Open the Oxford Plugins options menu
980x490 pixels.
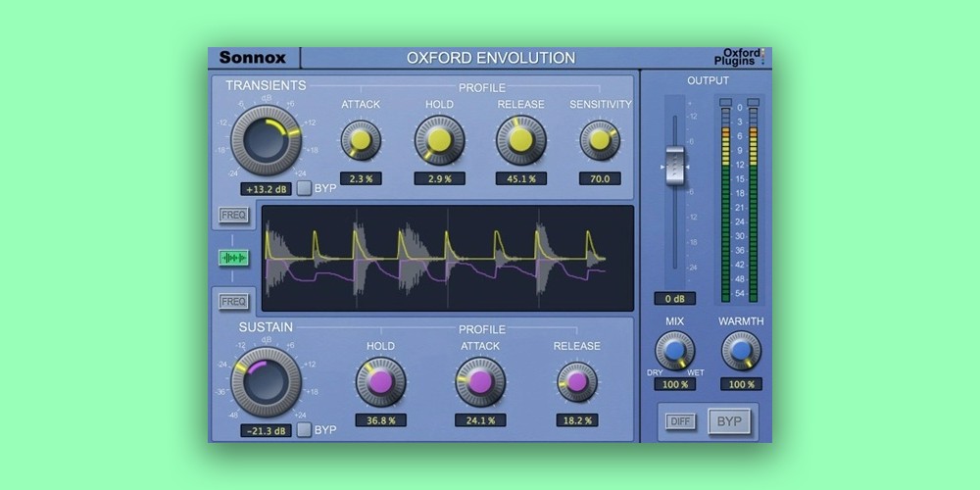click(744, 58)
